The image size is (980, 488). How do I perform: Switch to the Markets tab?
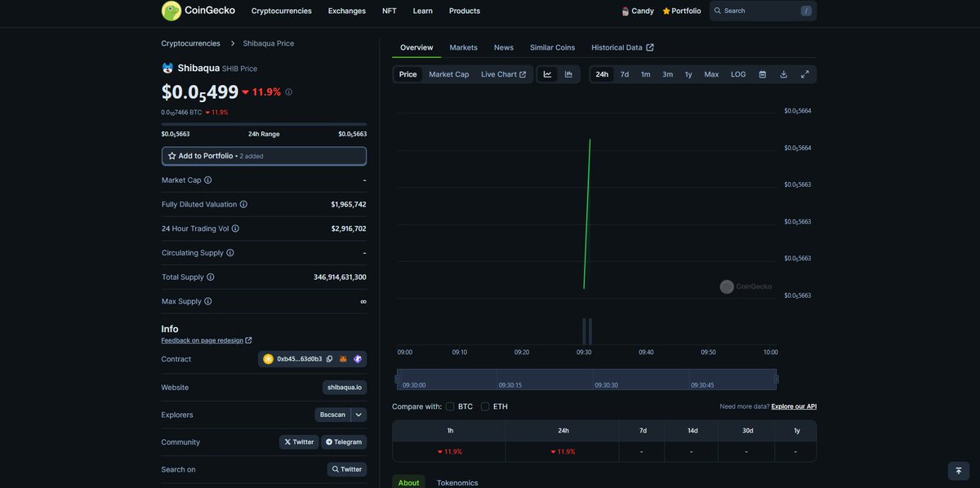tap(464, 47)
